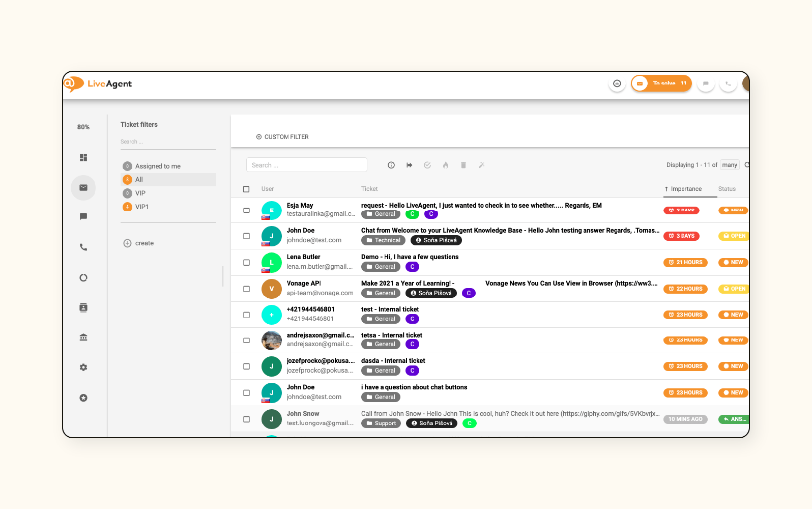
Task: Select the All ticket filter
Action: [168, 180]
